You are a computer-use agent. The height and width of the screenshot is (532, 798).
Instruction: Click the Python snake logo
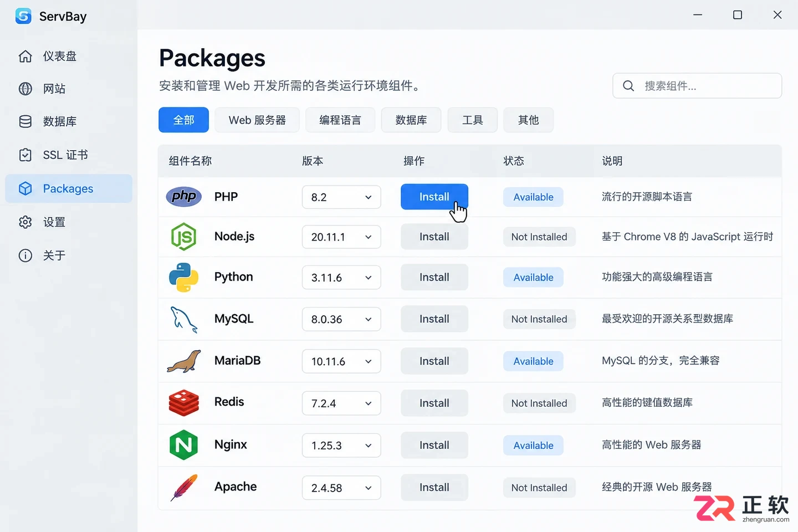[x=183, y=277]
